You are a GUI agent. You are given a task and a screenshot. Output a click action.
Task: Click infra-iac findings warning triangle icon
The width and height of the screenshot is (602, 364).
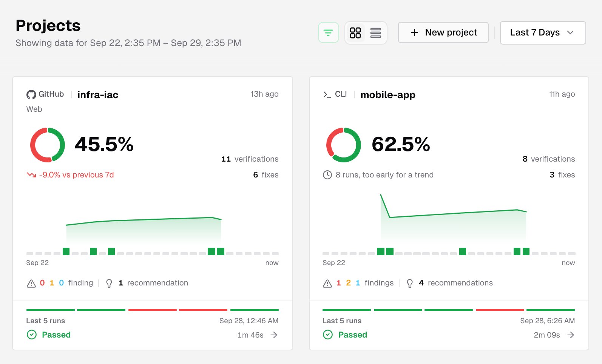[x=31, y=283]
